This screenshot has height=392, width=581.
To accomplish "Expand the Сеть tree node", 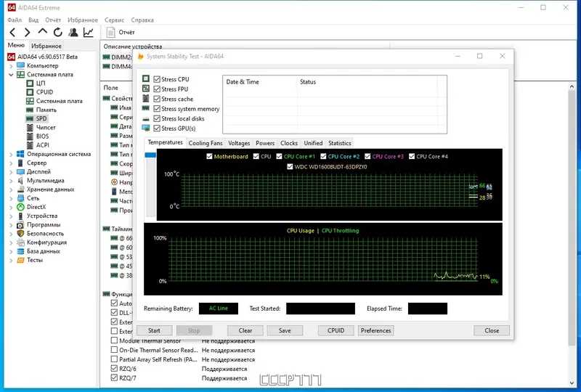I will click(11, 199).
